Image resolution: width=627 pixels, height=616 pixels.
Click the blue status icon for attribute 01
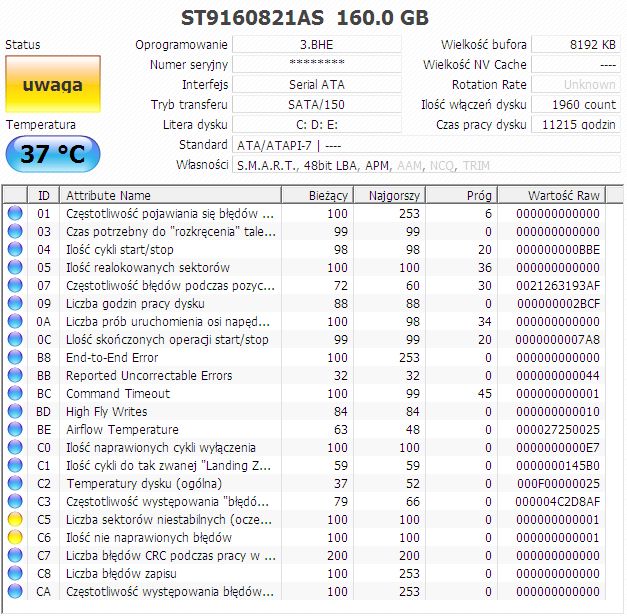(15, 213)
